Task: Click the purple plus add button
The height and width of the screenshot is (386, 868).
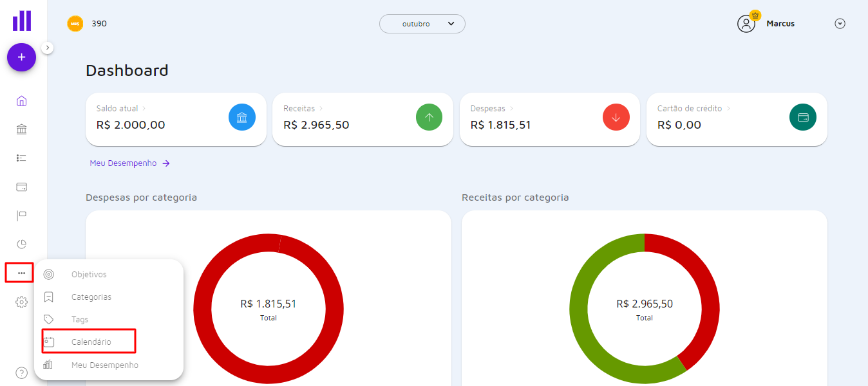Action: 21,57
